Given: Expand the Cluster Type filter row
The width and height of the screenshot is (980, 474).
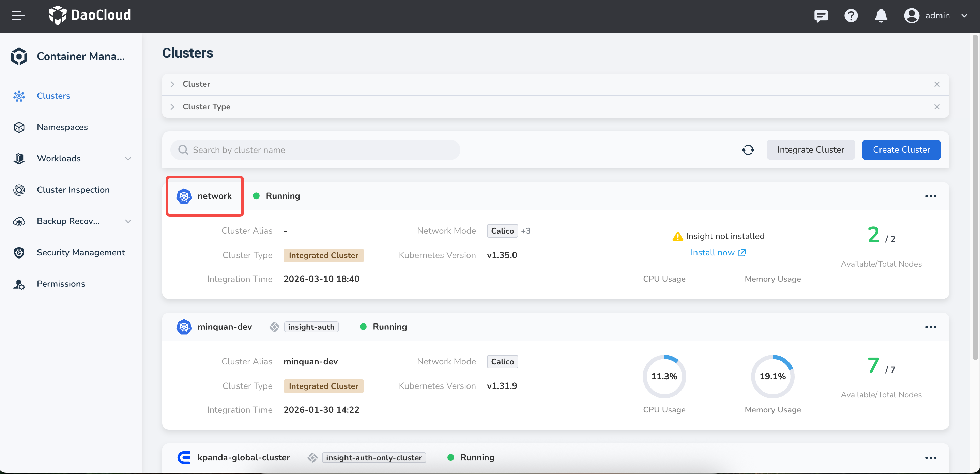Looking at the screenshot, I should point(173,107).
